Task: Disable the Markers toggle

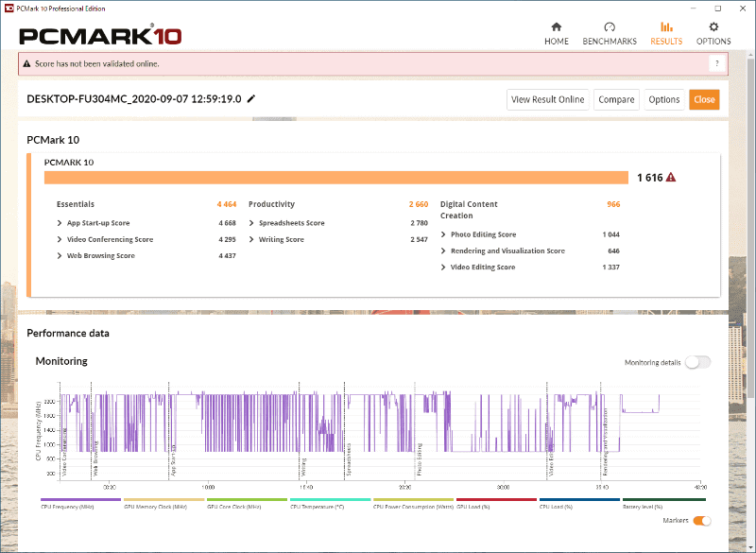Action: coord(701,520)
